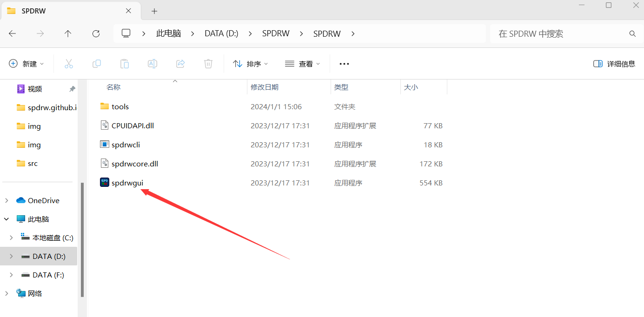Click the 2024/1/1 15:06 date cell
Image resolution: width=644 pixels, height=317 pixels.
(x=276, y=107)
